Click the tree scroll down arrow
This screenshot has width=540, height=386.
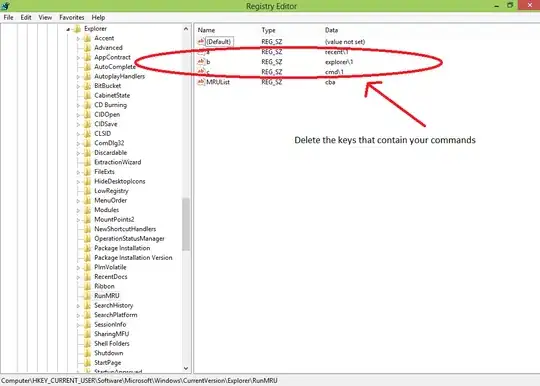(x=186, y=368)
